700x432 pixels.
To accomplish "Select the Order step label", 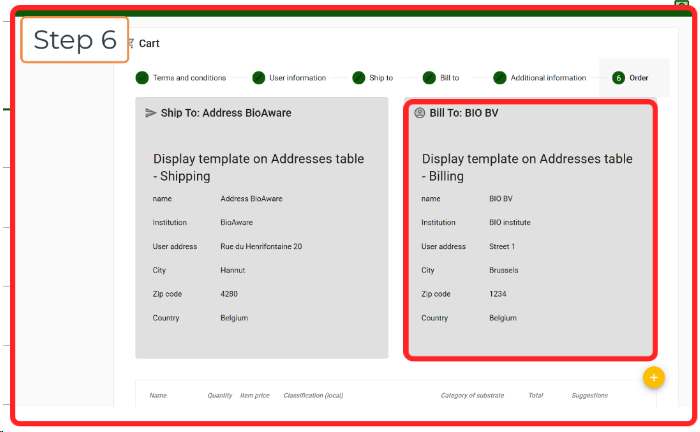I will pos(639,78).
